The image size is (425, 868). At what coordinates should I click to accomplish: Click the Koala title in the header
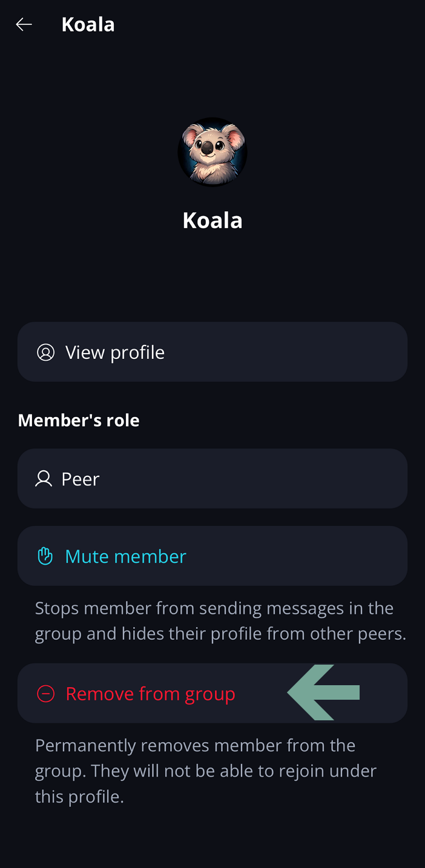click(x=88, y=25)
